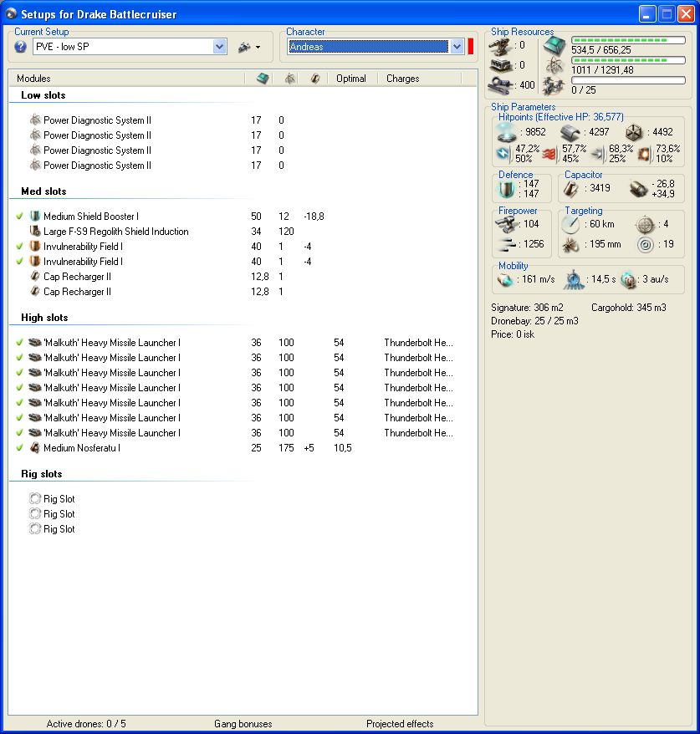
Task: Click the turret hardpoints icon
Action: click(500, 47)
